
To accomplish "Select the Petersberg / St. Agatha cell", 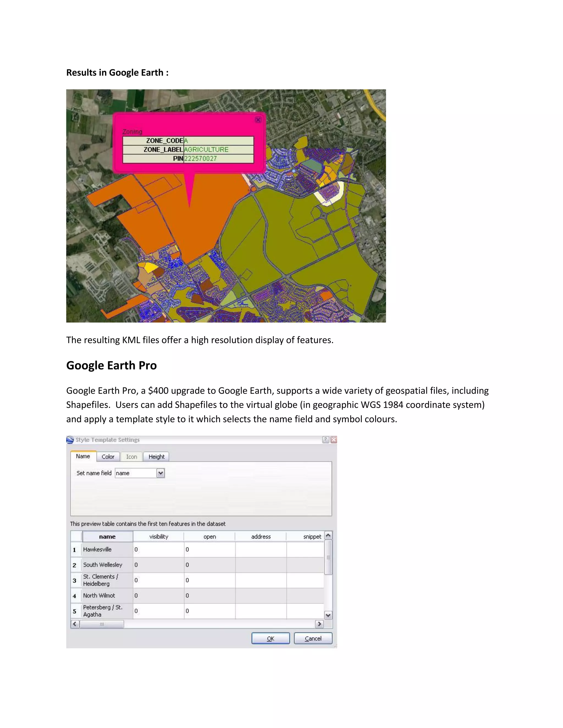I will (x=107, y=611).
